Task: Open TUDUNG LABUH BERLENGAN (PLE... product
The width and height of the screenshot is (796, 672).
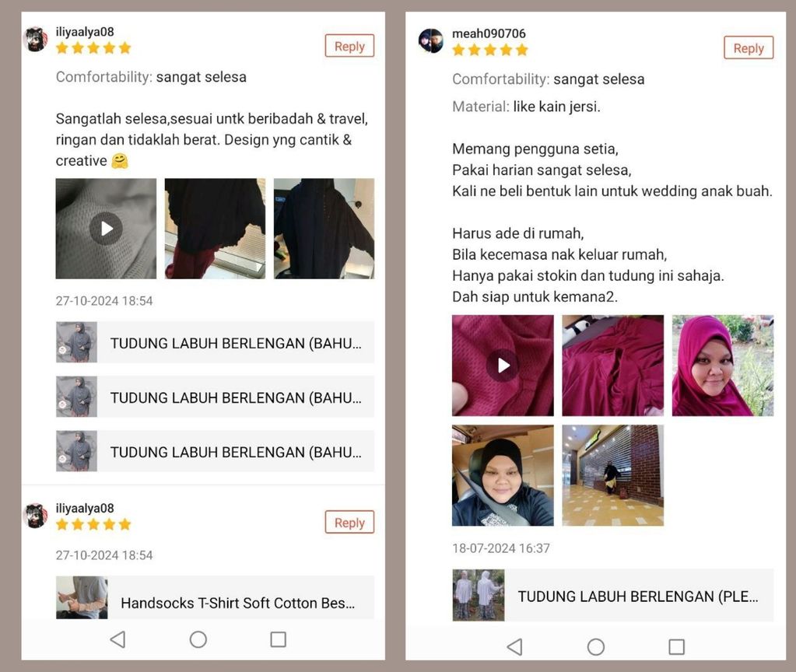Action: tap(612, 595)
